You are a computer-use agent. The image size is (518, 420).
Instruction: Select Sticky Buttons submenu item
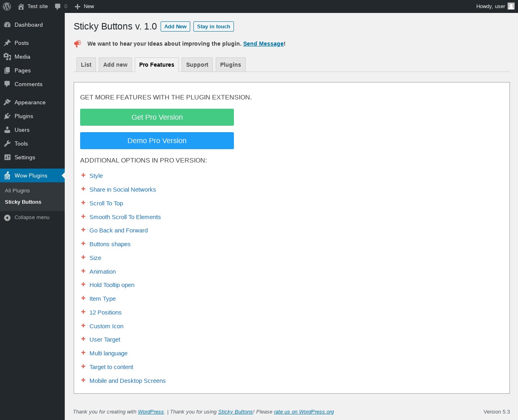click(x=23, y=202)
